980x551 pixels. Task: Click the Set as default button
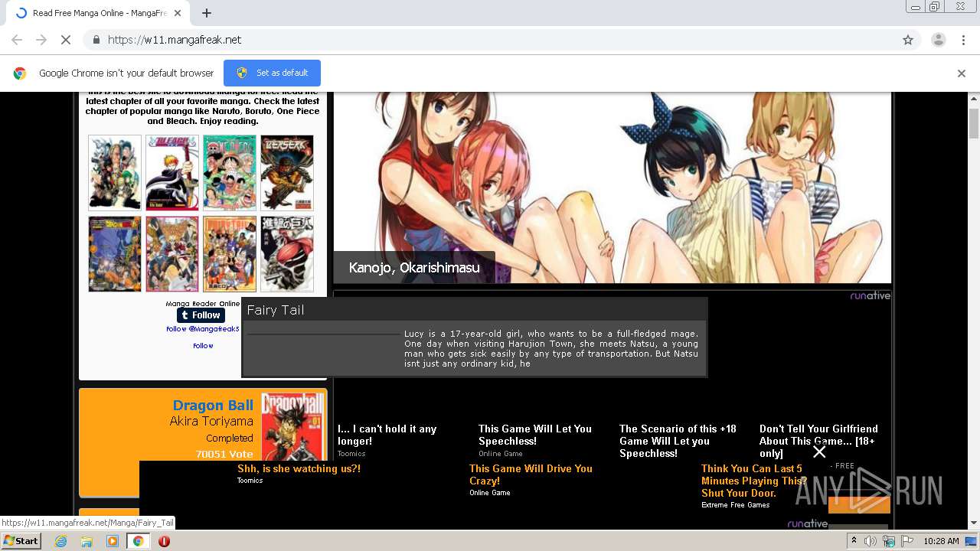pos(272,73)
